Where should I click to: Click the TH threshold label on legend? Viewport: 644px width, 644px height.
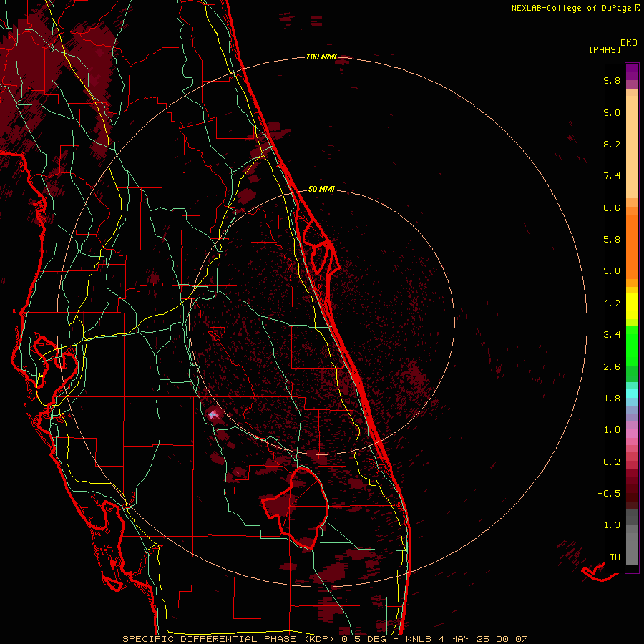[615, 557]
